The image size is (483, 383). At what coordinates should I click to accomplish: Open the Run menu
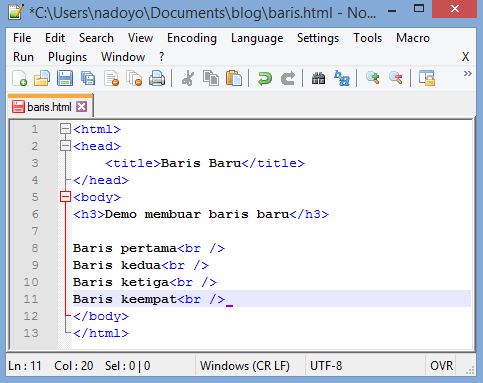point(23,57)
